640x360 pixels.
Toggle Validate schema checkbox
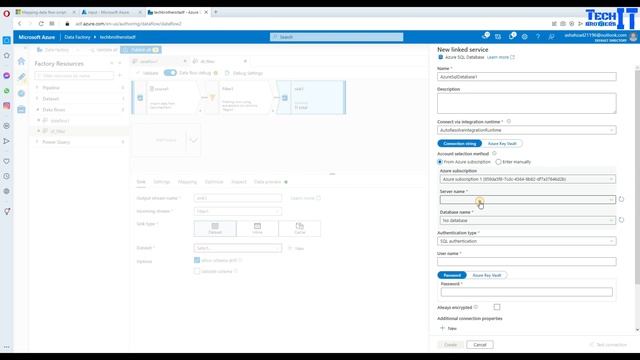(x=197, y=271)
